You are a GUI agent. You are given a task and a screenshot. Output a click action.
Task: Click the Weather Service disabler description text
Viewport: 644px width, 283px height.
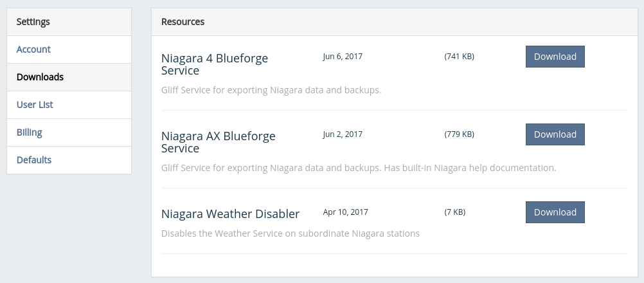pos(291,233)
